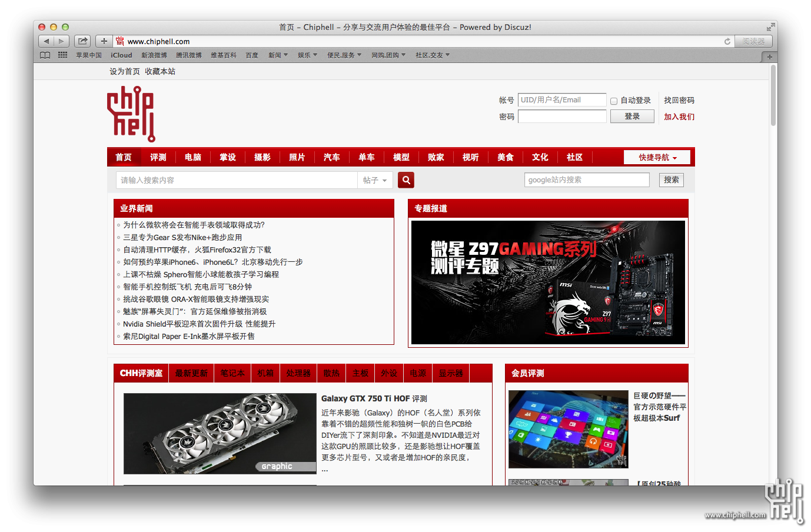Select the 显示器 tab in CHH评测室
This screenshot has height=532, width=811.
click(x=451, y=373)
